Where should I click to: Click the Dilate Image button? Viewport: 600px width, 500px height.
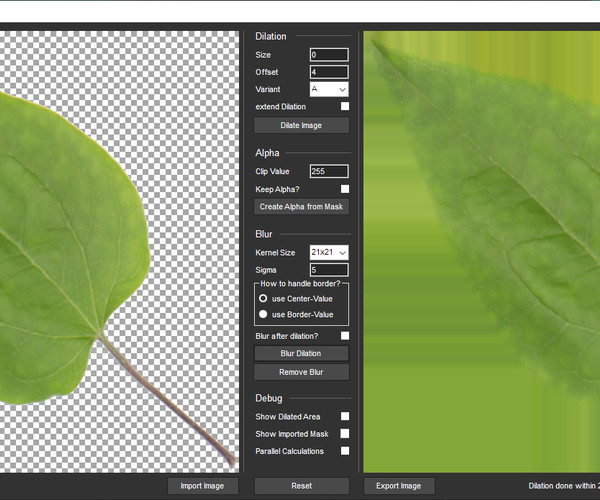point(301,125)
